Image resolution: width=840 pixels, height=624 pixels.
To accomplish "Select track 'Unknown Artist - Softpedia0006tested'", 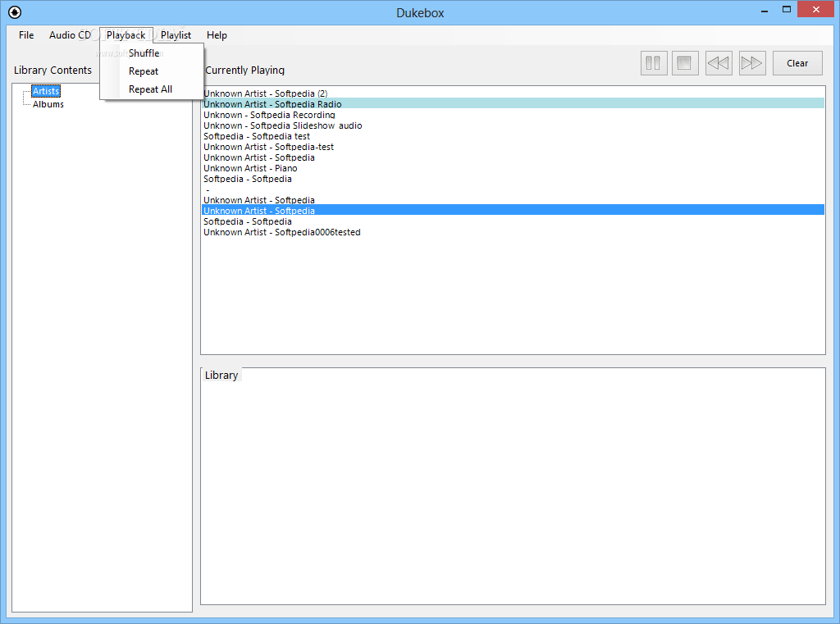I will (513, 232).
